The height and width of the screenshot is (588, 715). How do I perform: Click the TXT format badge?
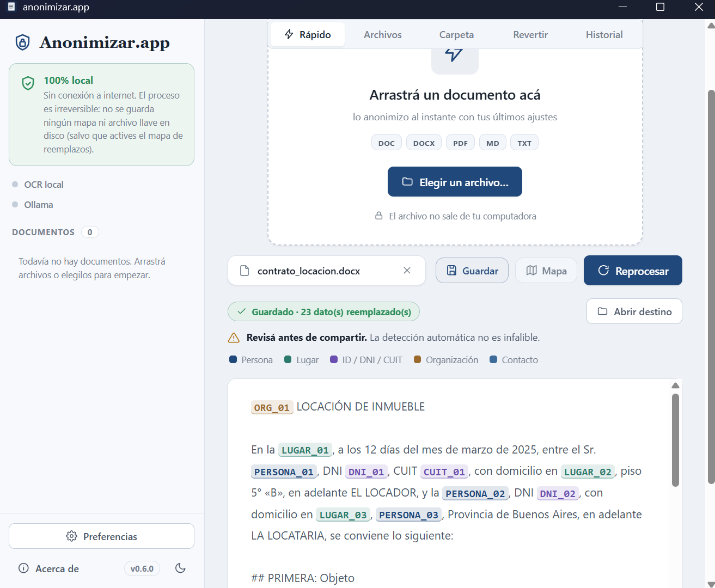tap(524, 143)
